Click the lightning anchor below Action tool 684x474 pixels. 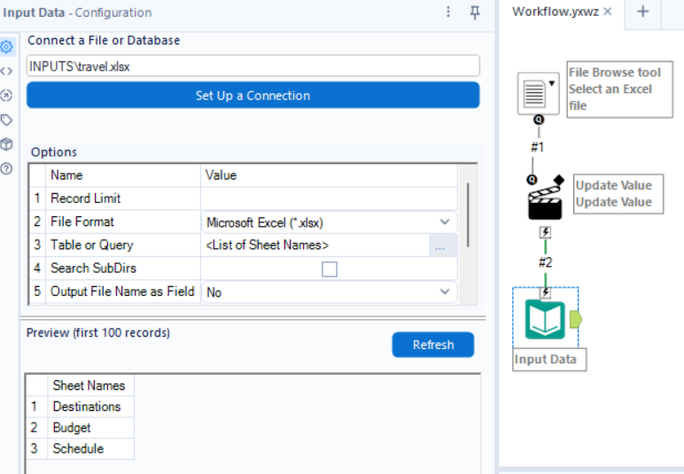click(545, 232)
